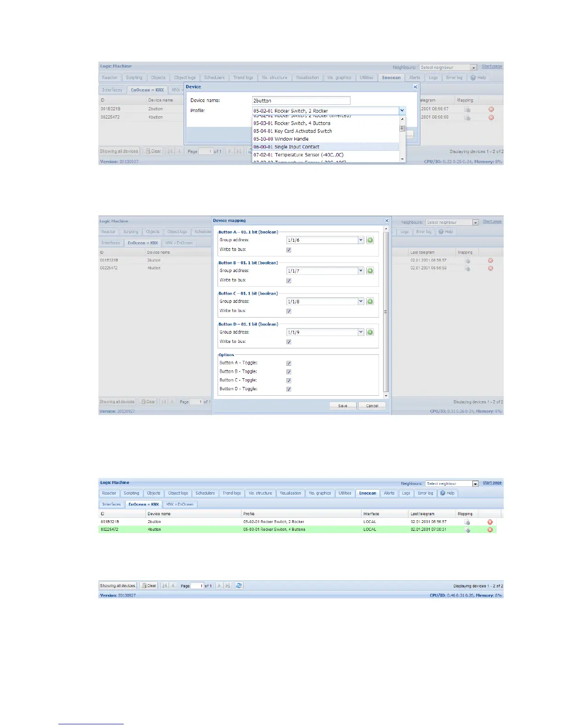Open Help in the dialog-free screenshot

coord(447,493)
